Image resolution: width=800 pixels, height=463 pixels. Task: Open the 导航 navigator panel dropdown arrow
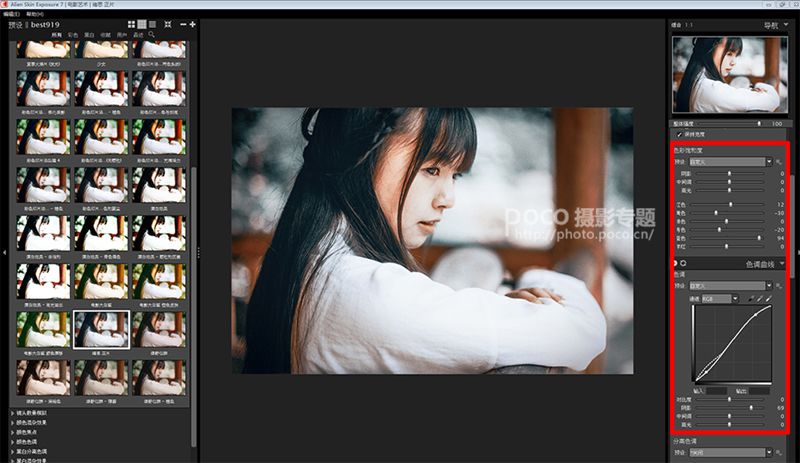(x=786, y=25)
